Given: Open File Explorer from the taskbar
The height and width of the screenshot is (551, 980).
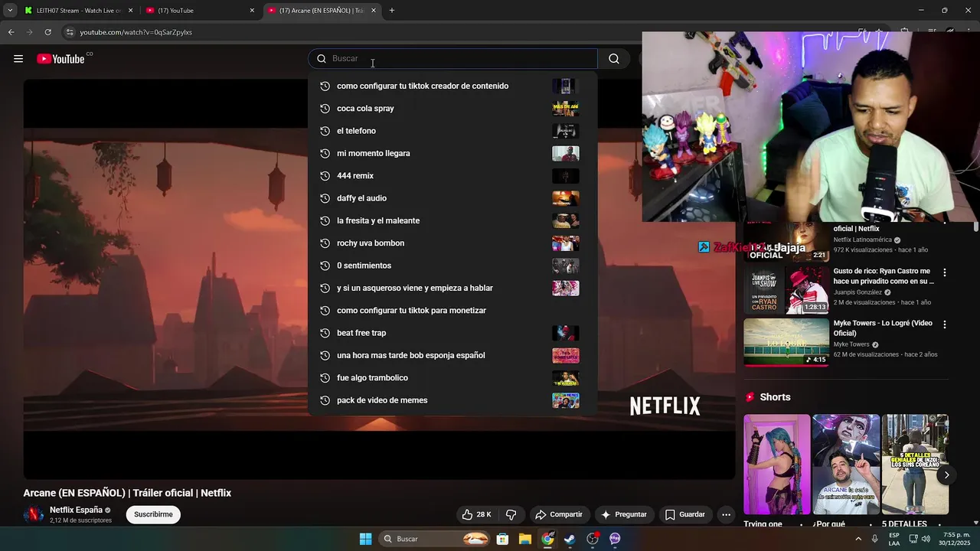Looking at the screenshot, I should coord(525,539).
